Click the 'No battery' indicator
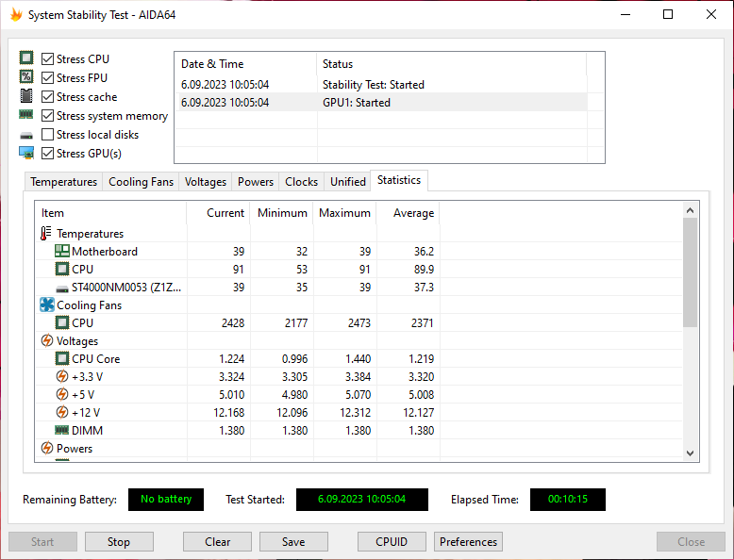Viewport: 734px width, 560px height. coord(166,499)
